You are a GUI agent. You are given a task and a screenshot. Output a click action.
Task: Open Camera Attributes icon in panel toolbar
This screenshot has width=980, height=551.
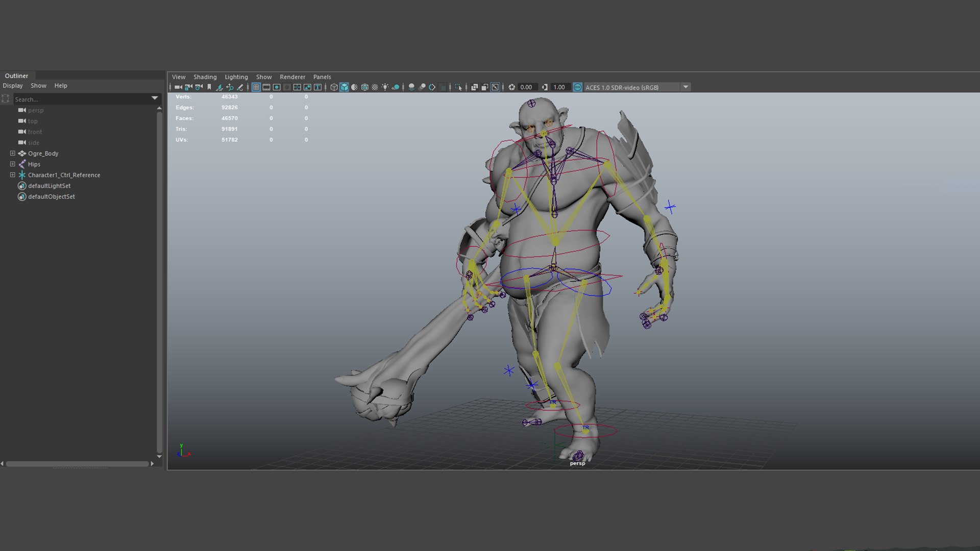(199, 87)
